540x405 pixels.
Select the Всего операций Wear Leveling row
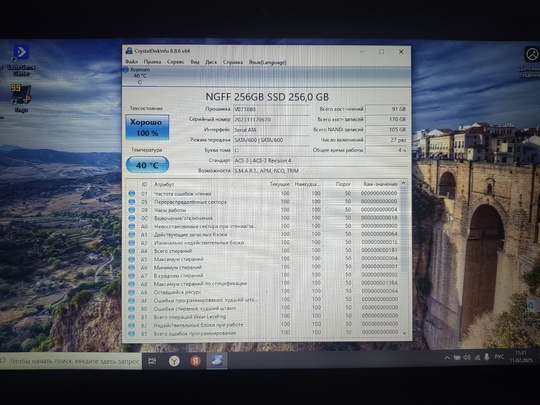tap(263, 316)
